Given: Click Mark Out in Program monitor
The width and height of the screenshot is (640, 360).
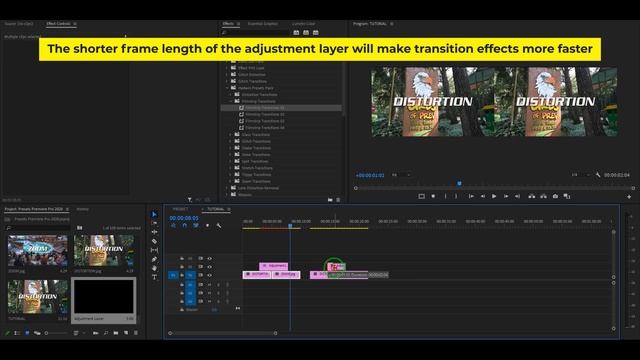Looking at the screenshot, I should [x=456, y=196].
